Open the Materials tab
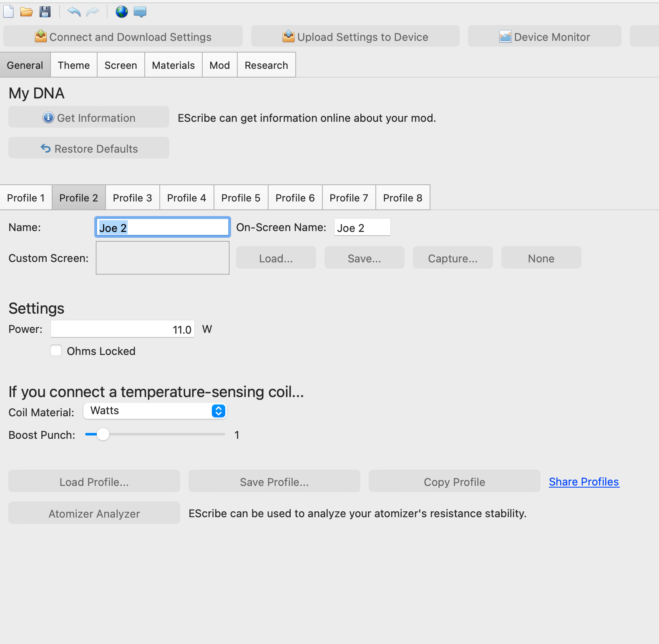Image resolution: width=659 pixels, height=644 pixels. point(174,65)
